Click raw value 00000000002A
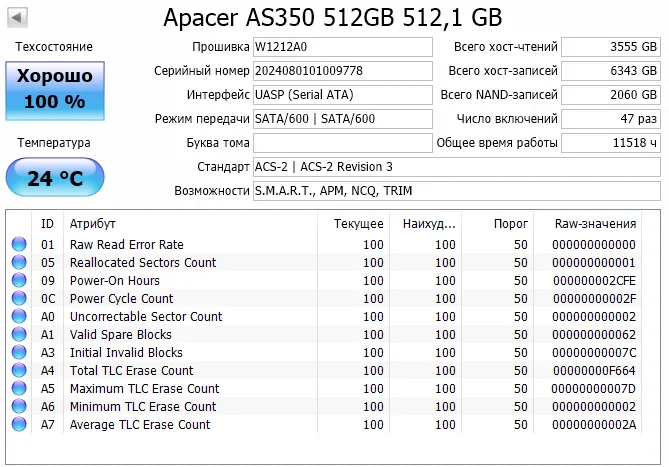 [594, 425]
